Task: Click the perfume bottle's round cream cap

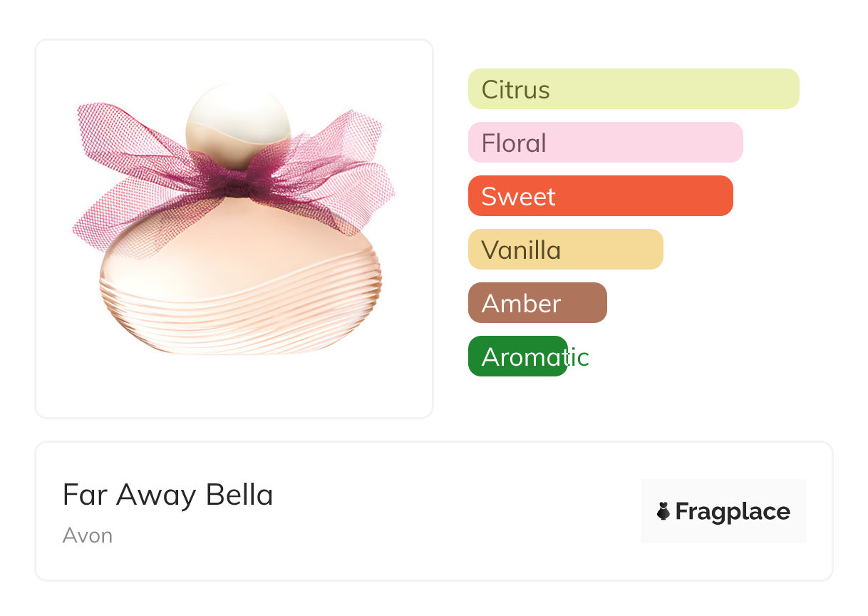Action: tap(237, 118)
